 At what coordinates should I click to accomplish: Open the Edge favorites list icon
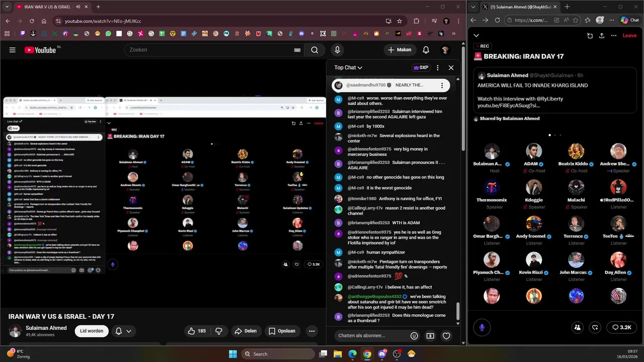[x=588, y=20]
